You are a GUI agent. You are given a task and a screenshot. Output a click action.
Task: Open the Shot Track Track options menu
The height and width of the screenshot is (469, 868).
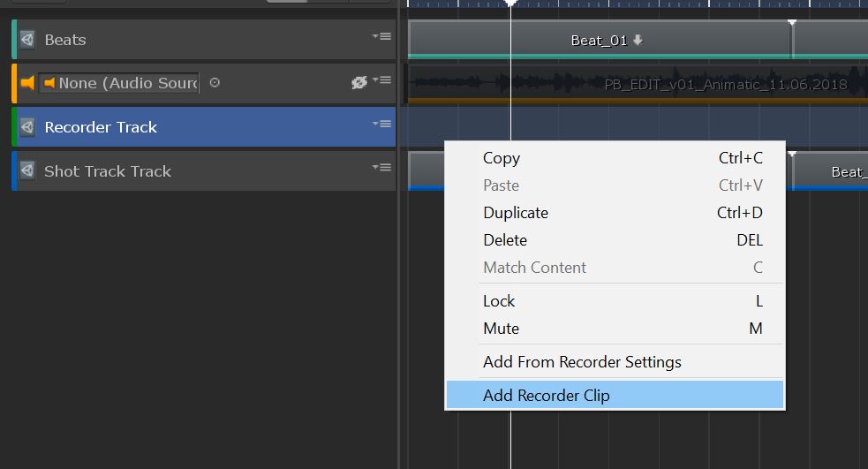pos(381,168)
